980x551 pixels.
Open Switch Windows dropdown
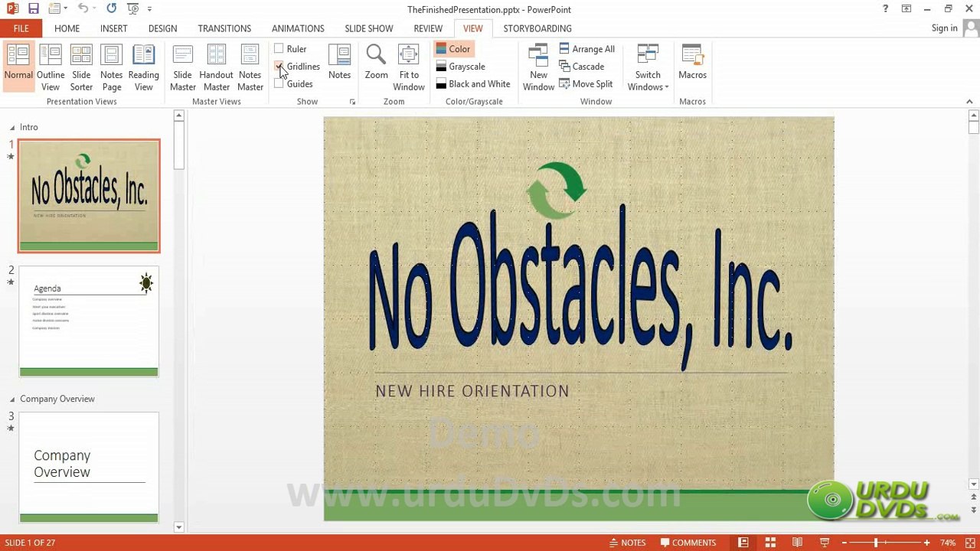(648, 67)
